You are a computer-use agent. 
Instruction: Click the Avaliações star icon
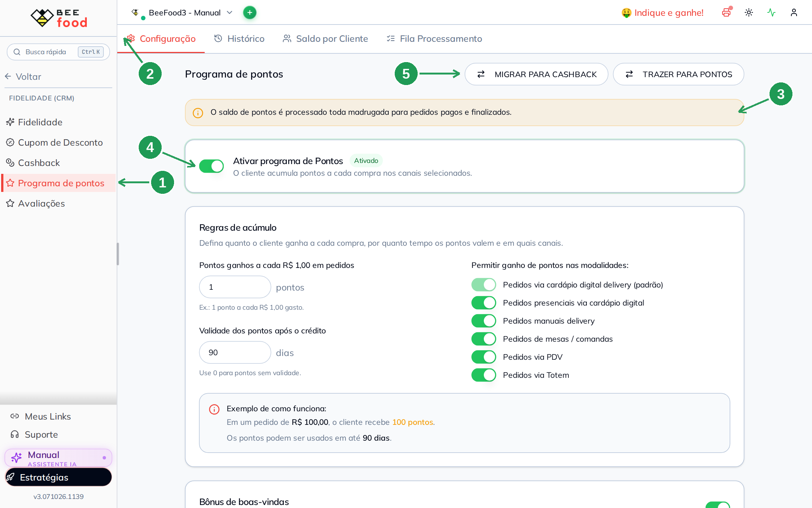[x=10, y=203]
